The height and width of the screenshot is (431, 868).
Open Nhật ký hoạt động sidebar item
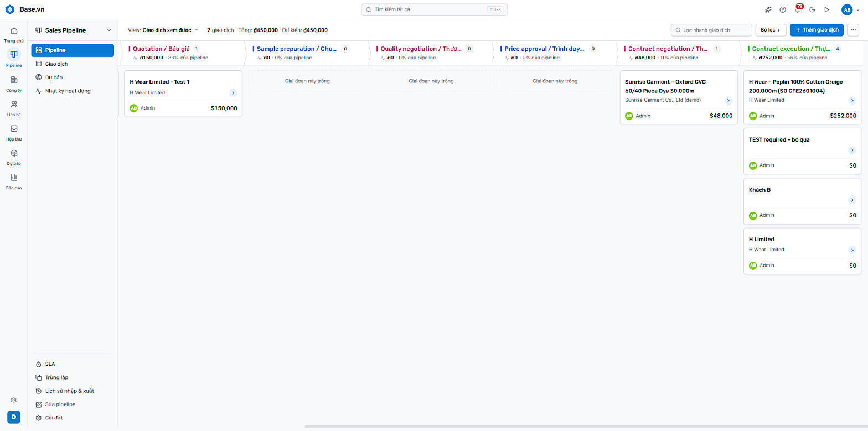click(73, 91)
